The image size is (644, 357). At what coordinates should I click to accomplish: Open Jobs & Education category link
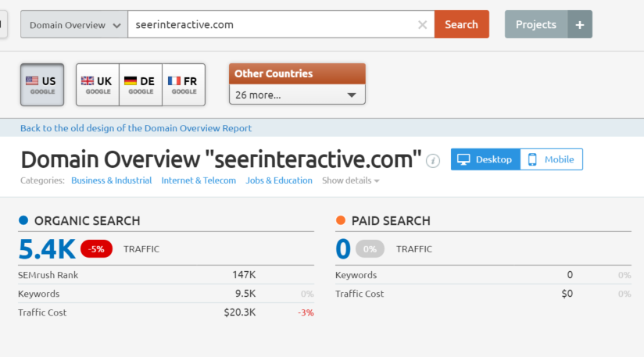click(x=279, y=180)
